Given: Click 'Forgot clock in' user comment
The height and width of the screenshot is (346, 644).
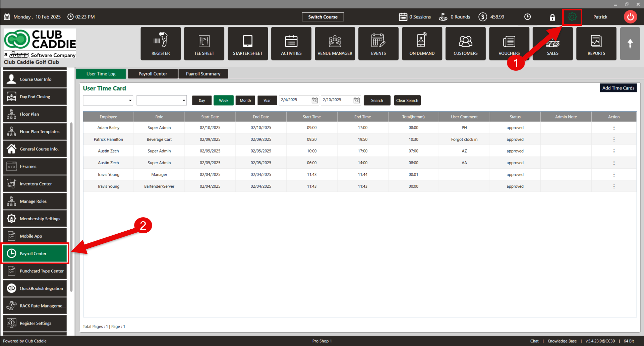Looking at the screenshot, I should click(464, 139).
